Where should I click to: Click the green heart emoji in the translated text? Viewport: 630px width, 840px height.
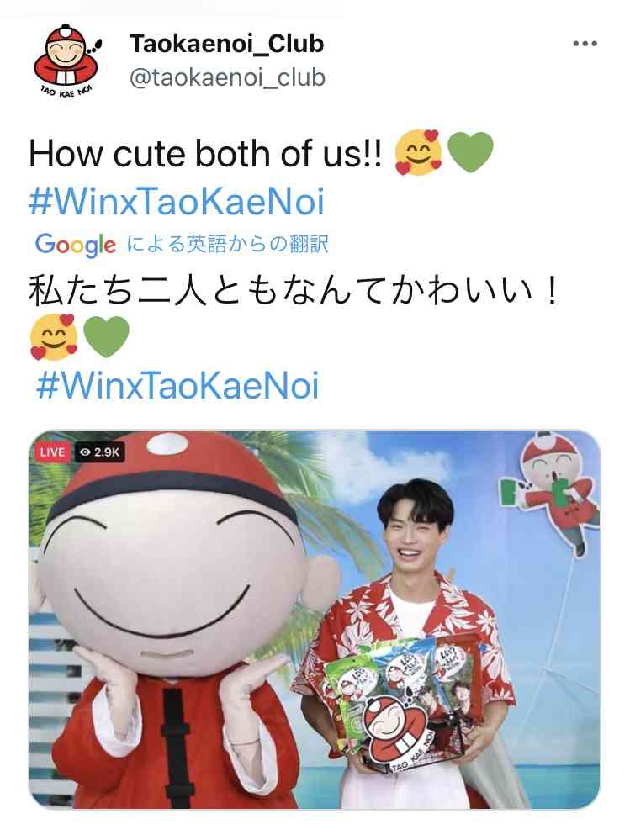click(x=106, y=337)
